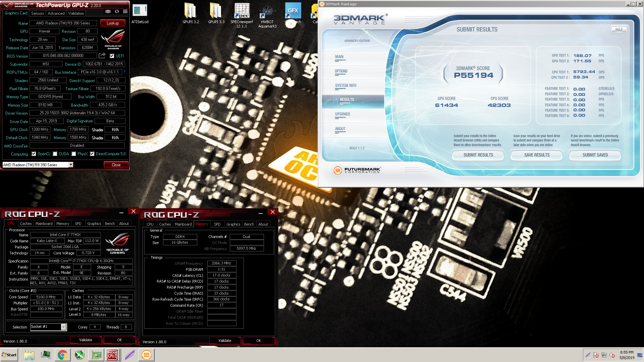Image resolution: width=644 pixels, height=362 pixels.
Task: Switch to the Validation tab in GPU-Z
Action: (76, 13)
